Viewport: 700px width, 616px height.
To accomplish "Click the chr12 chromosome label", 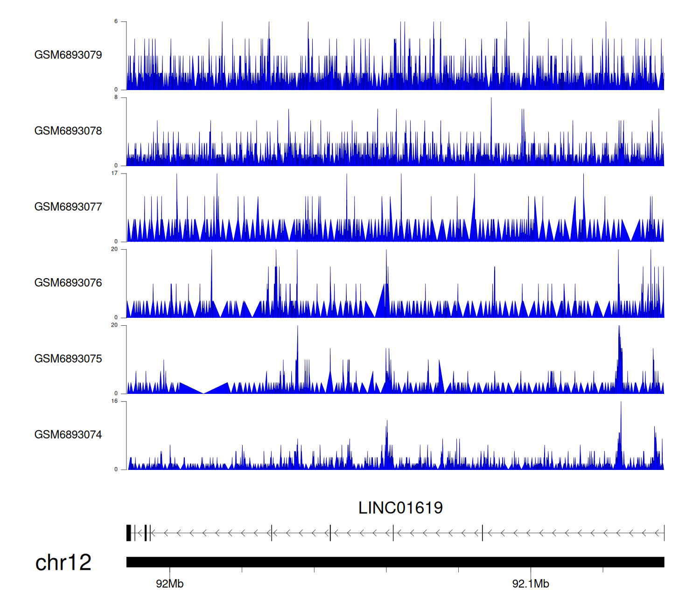I will coord(63,562).
